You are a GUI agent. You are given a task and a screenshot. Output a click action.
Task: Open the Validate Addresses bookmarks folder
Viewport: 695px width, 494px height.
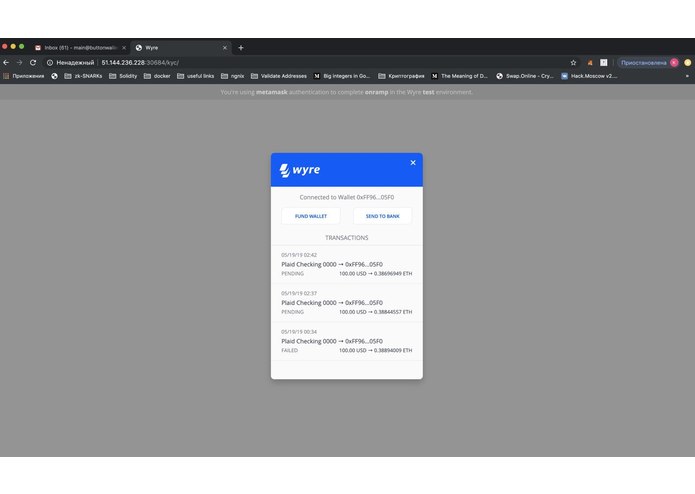[279, 76]
